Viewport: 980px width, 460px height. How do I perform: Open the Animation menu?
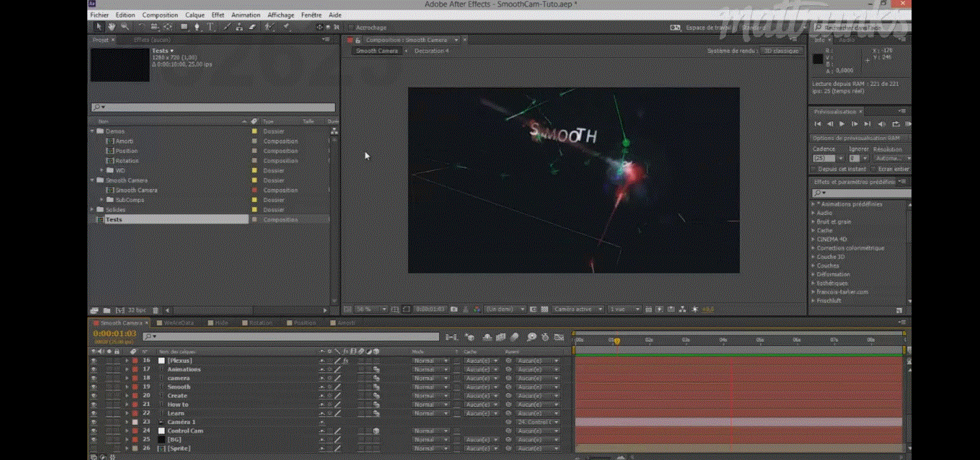tap(246, 15)
